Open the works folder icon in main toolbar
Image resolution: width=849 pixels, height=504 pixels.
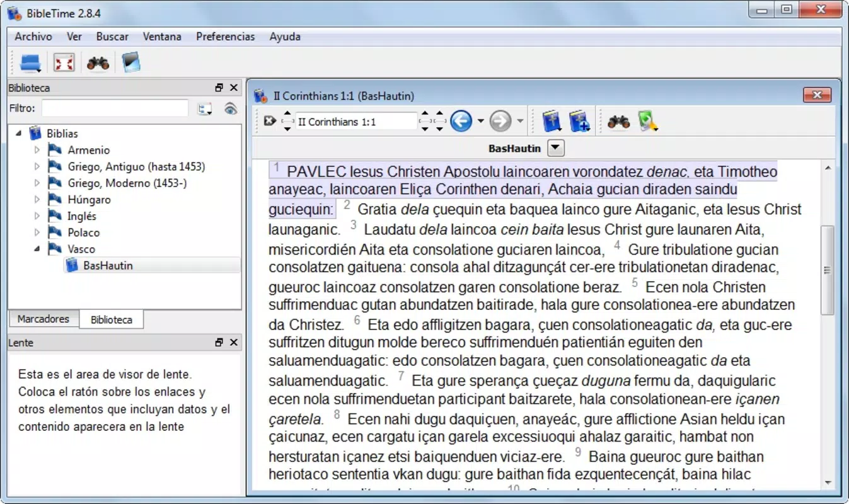pyautogui.click(x=30, y=62)
